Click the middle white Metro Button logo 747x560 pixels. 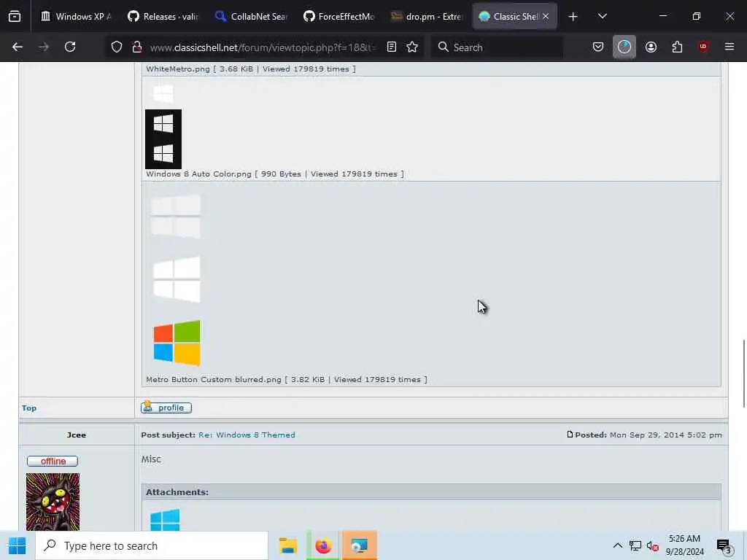pos(177,279)
